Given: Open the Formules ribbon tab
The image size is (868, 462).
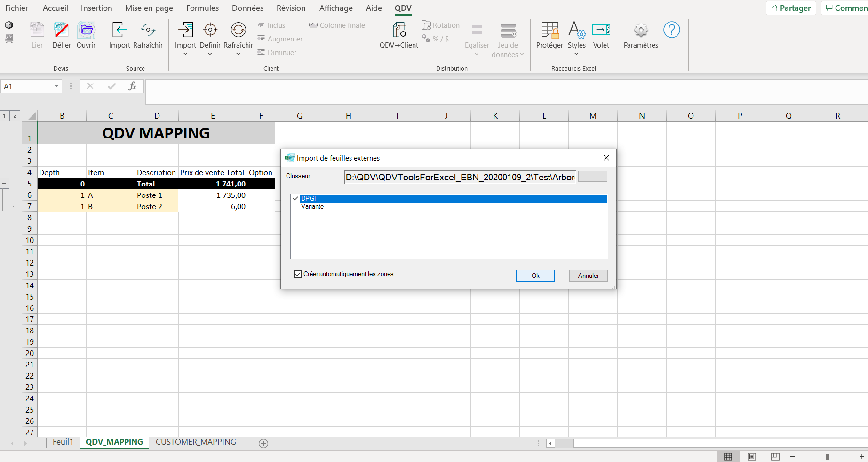Looking at the screenshot, I should [x=202, y=8].
